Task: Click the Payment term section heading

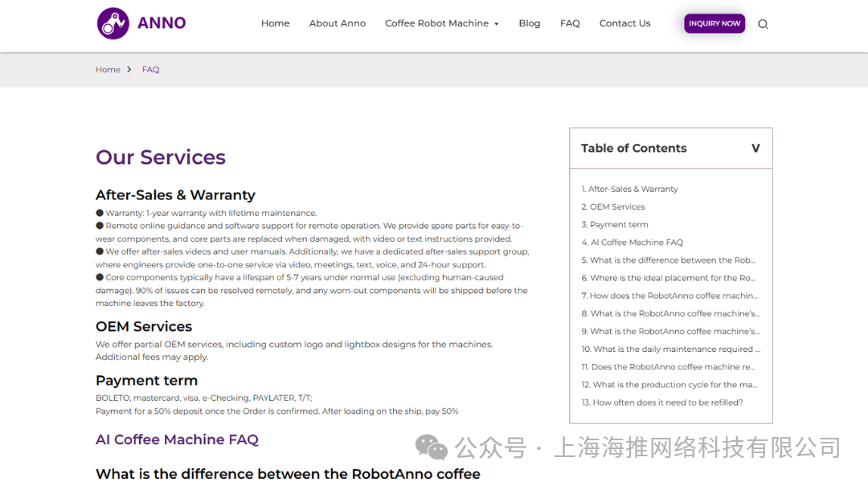Action: pos(147,381)
